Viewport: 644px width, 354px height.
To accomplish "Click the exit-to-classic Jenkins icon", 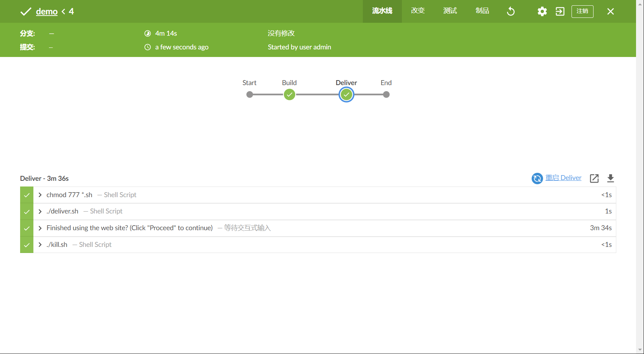I will pyautogui.click(x=560, y=11).
